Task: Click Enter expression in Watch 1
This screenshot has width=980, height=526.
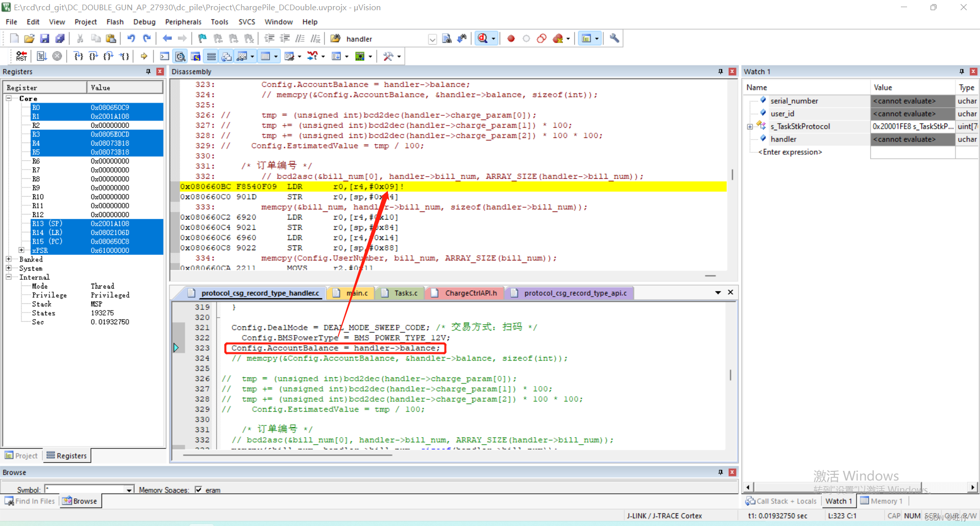Action: click(x=790, y=152)
